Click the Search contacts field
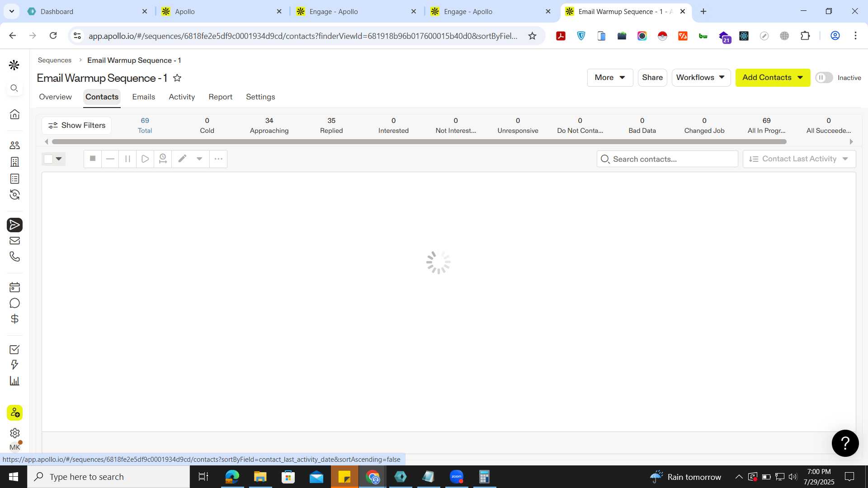The width and height of the screenshot is (868, 488). click(667, 159)
